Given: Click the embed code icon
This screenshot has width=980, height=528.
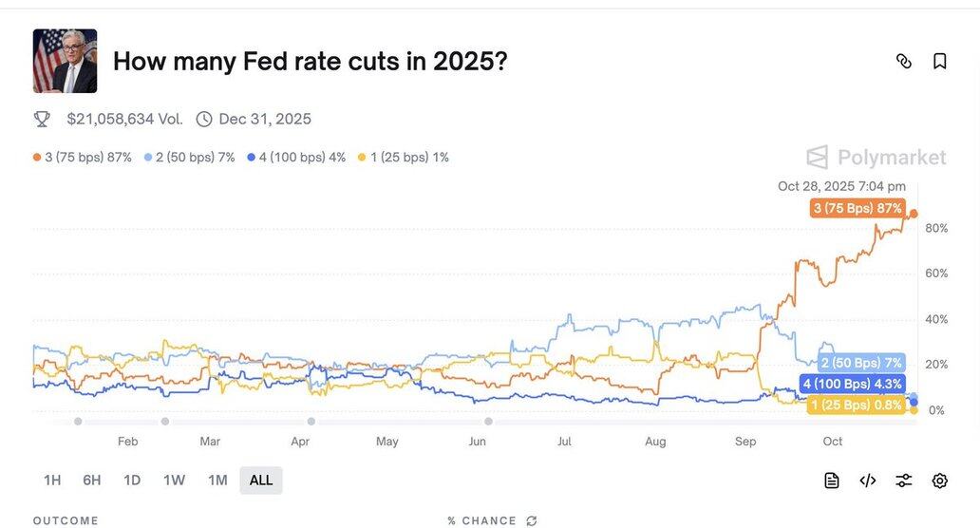Looking at the screenshot, I should [867, 481].
